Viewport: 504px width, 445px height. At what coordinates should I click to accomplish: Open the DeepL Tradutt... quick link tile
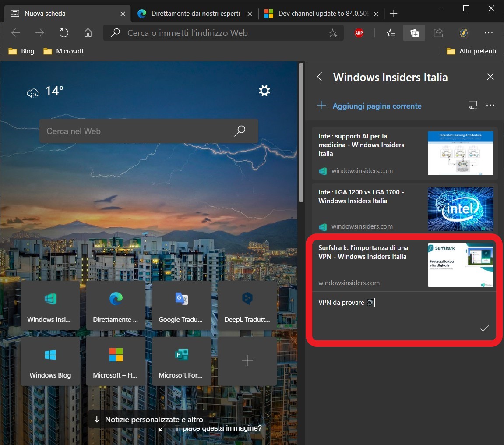tap(247, 305)
